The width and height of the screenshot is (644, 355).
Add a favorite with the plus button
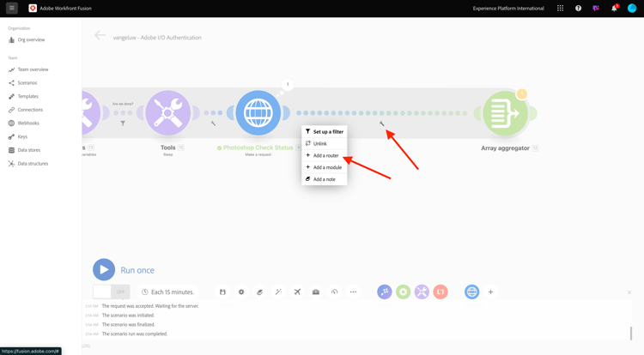tap(490, 292)
